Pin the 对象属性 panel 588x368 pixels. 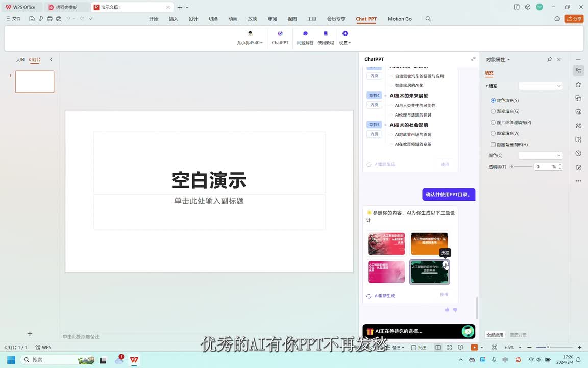pos(549,60)
